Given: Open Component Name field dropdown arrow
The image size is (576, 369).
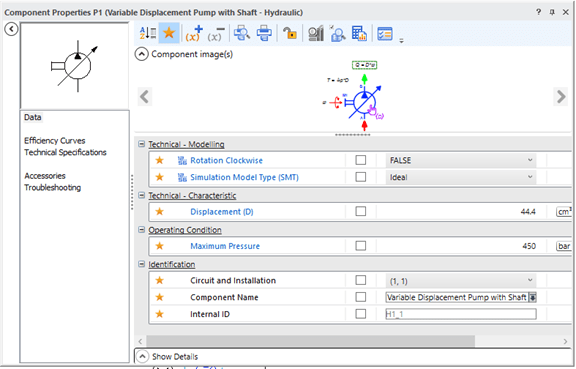Looking at the screenshot, I should click(x=532, y=297).
